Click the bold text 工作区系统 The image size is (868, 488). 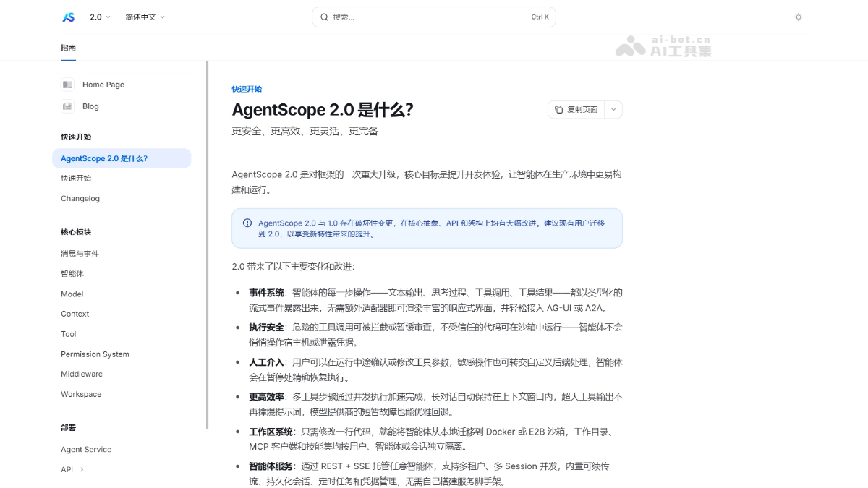click(271, 432)
